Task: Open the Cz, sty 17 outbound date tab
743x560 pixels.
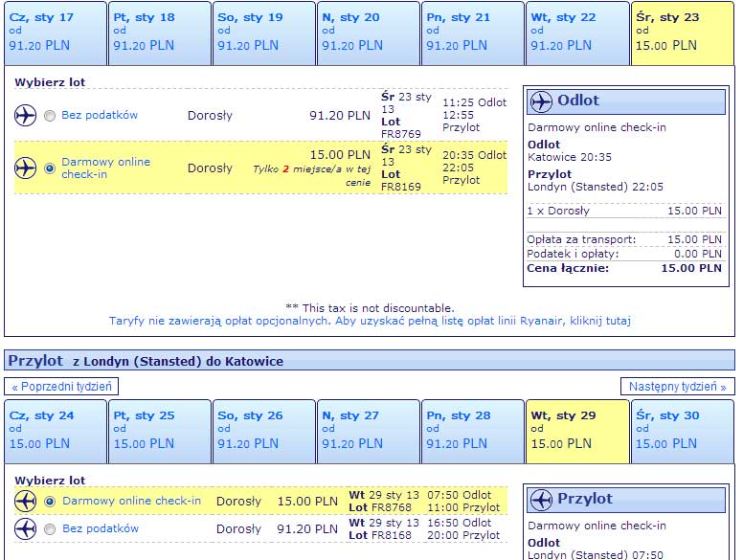Action: (56, 34)
